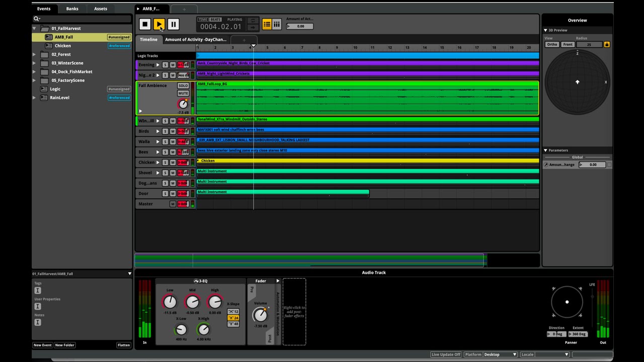Screen dimensions: 644x362
Task: Toggle SOLO on Fall Ambience track
Action: 183,86
